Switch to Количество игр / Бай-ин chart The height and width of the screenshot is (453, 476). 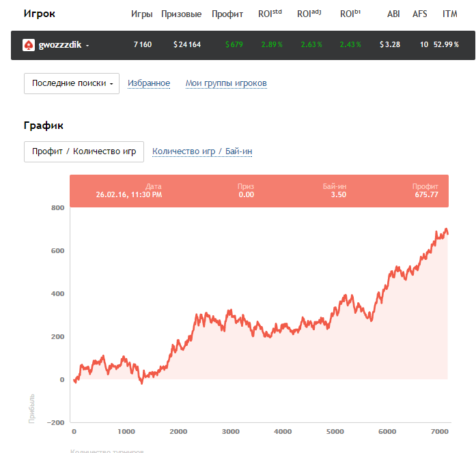click(x=202, y=151)
